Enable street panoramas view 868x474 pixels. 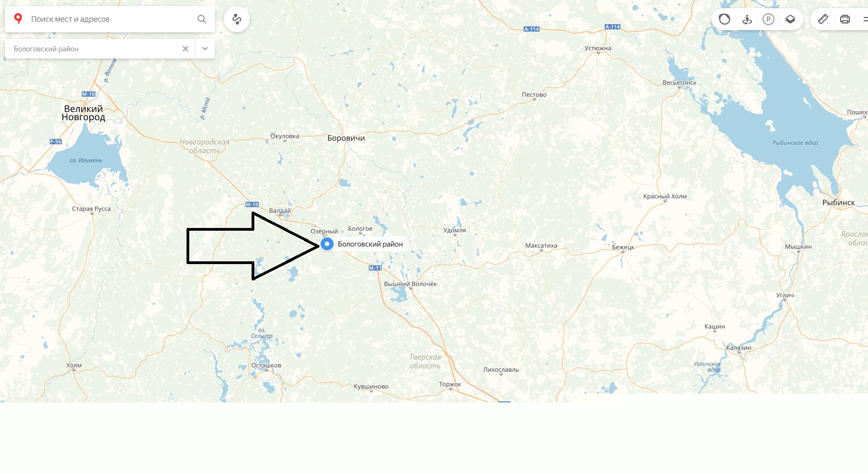(747, 19)
